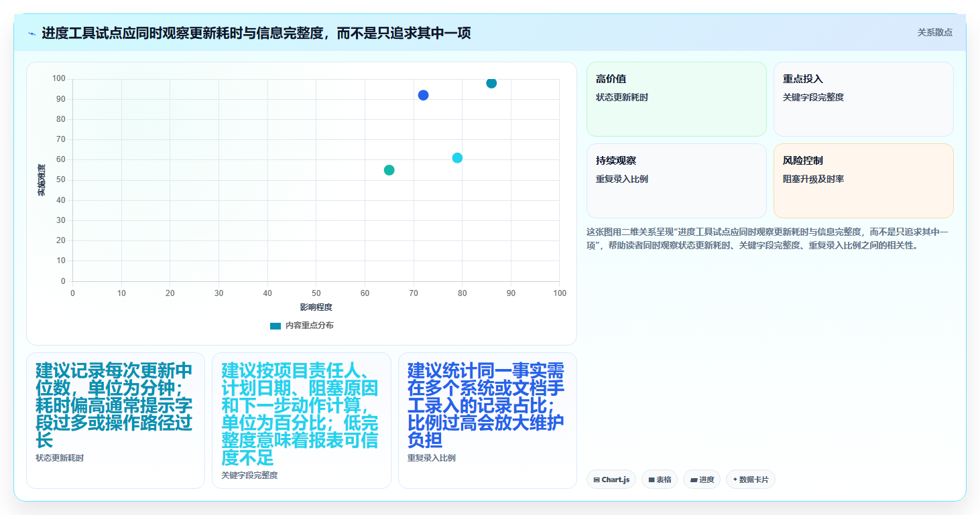
Task: Click the Chart.js tag chip
Action: tap(611, 480)
